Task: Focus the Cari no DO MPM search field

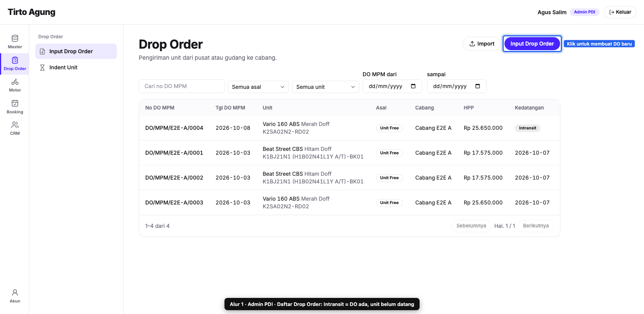Action: (x=182, y=86)
